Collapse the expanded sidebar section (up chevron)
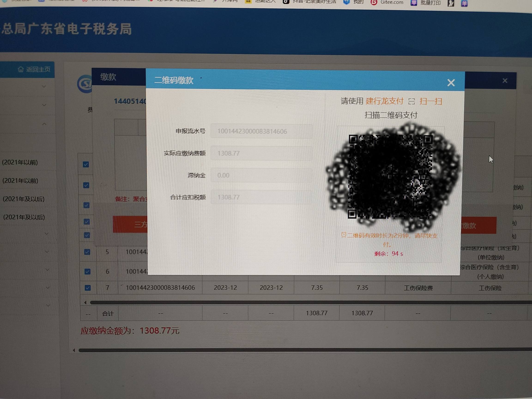 (44, 124)
